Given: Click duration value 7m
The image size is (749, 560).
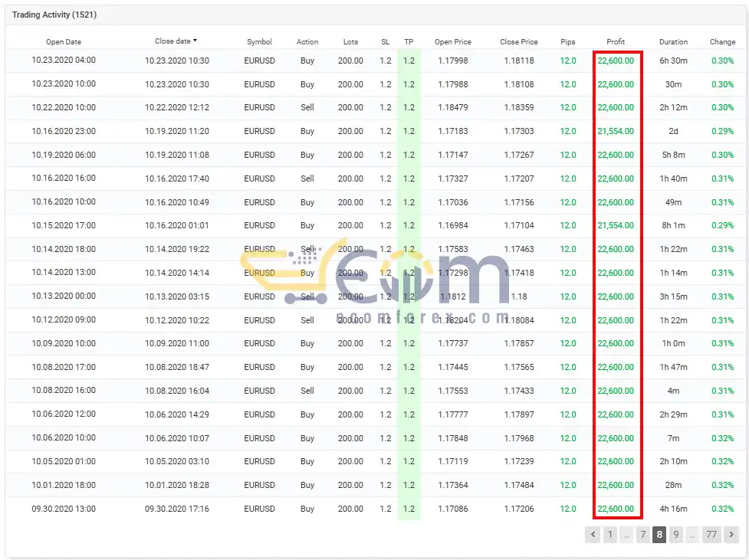Looking at the screenshot, I should pyautogui.click(x=674, y=438).
